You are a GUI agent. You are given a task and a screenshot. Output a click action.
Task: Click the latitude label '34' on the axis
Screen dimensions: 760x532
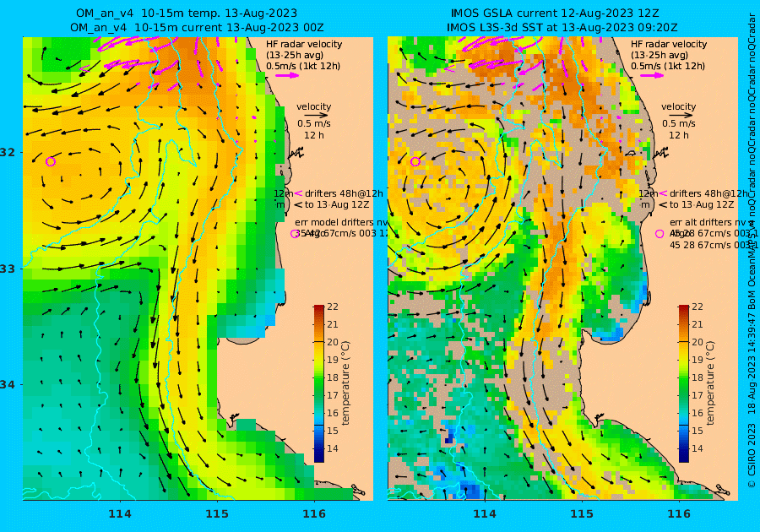coord(8,385)
